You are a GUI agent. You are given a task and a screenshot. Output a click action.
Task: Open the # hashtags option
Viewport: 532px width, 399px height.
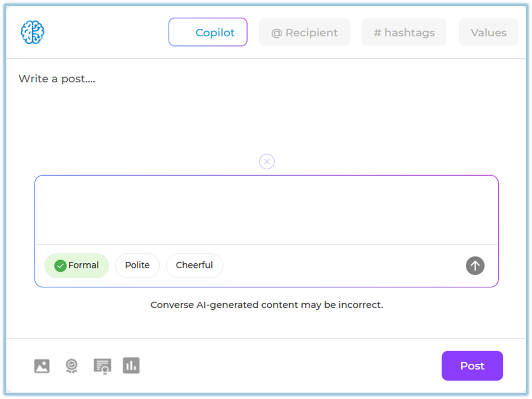(x=404, y=33)
